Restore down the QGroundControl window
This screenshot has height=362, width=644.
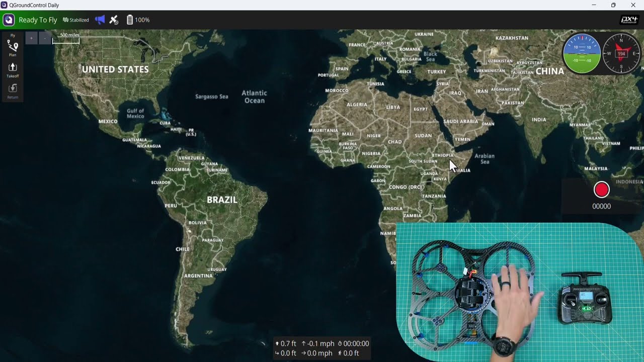point(613,5)
